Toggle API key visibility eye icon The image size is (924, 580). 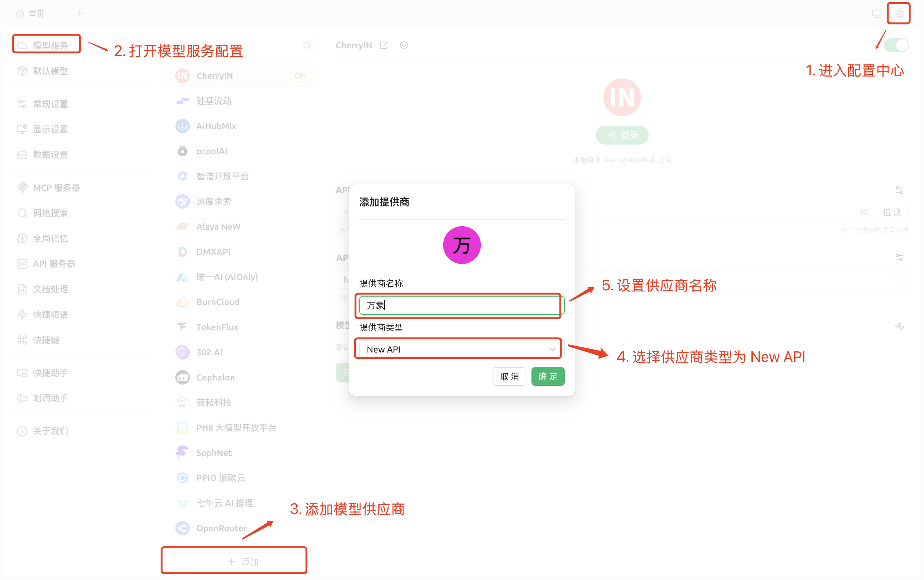coord(864,212)
